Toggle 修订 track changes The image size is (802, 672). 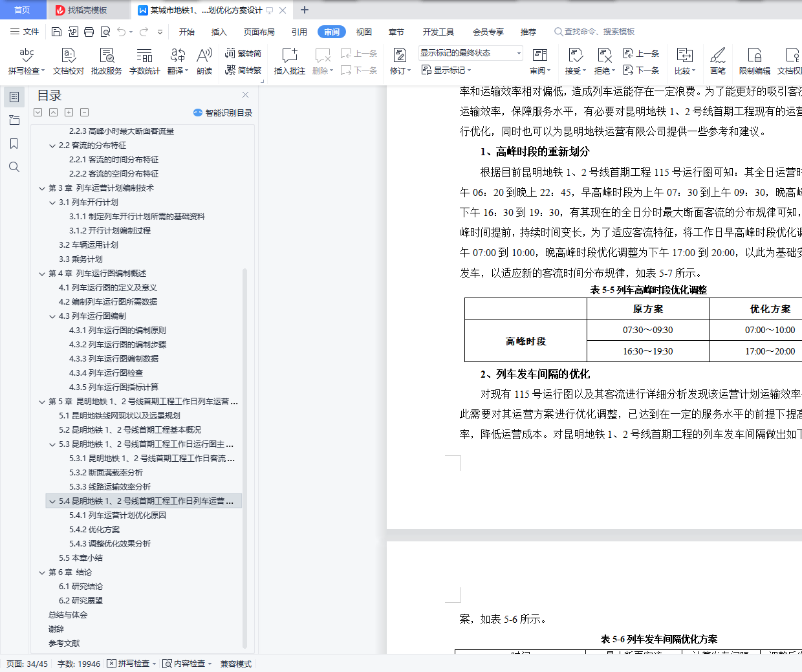[x=400, y=61]
